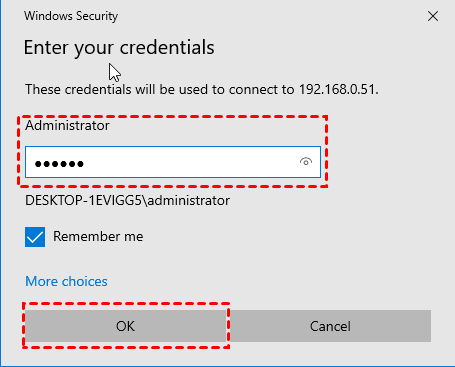The height and width of the screenshot is (367, 455).
Task: Click the blue checkmark beside Remember me
Action: tap(35, 237)
